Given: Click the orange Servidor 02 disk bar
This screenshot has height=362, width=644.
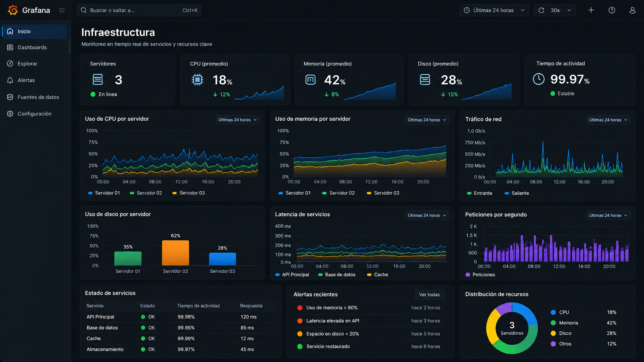Looking at the screenshot, I should pos(175,253).
